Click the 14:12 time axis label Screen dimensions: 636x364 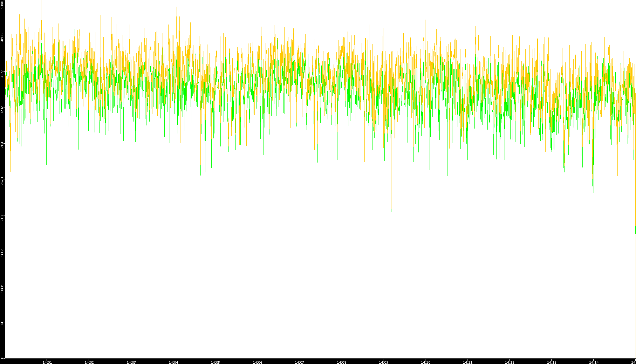[510, 362]
